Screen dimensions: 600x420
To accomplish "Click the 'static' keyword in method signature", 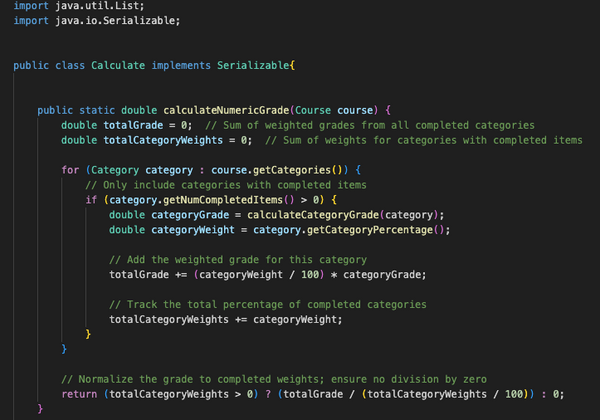I will 97,110.
